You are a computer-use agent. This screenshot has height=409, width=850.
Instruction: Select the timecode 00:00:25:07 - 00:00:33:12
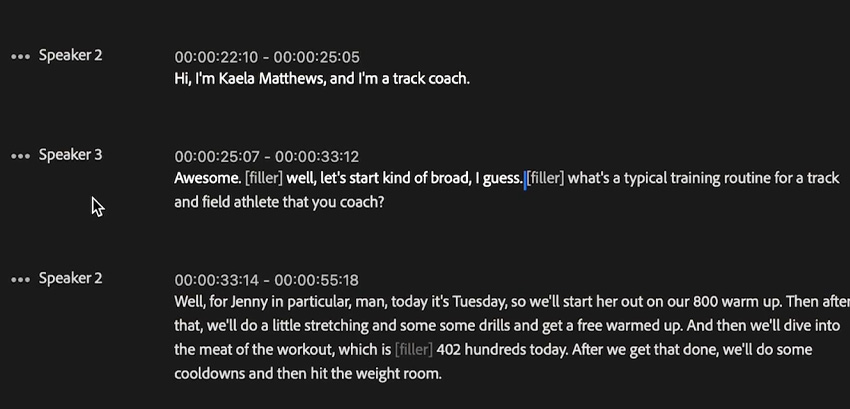(266, 157)
